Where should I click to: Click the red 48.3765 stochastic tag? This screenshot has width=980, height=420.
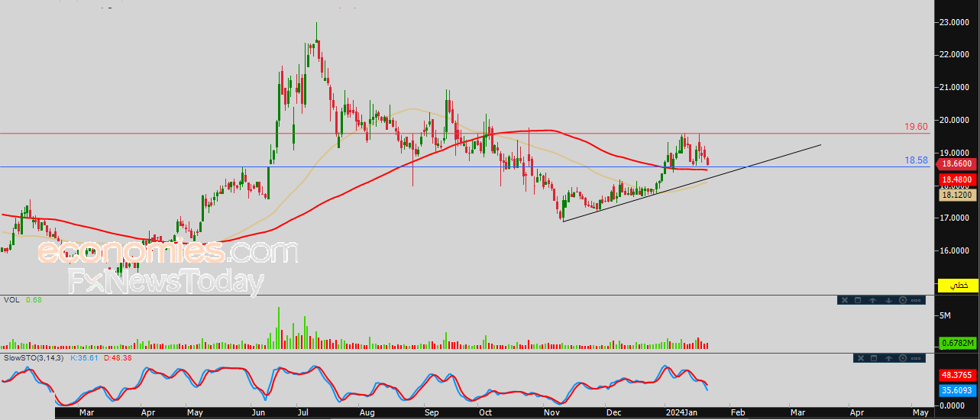pyautogui.click(x=958, y=375)
